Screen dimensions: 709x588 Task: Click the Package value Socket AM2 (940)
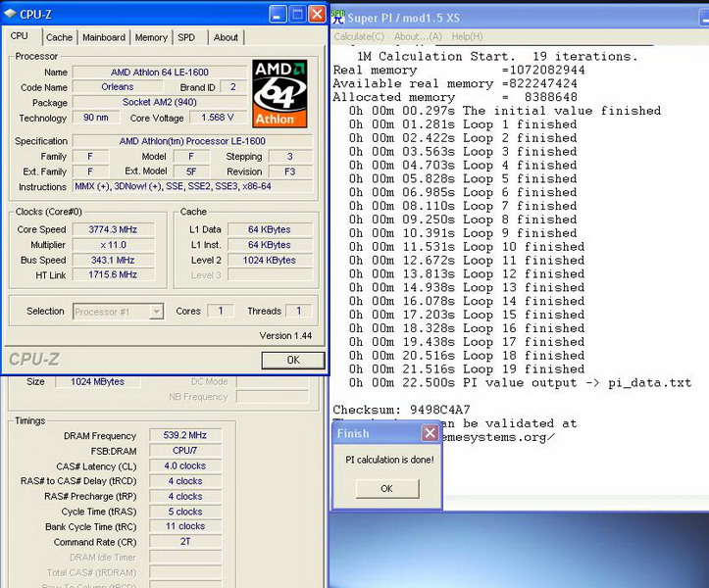point(160,102)
